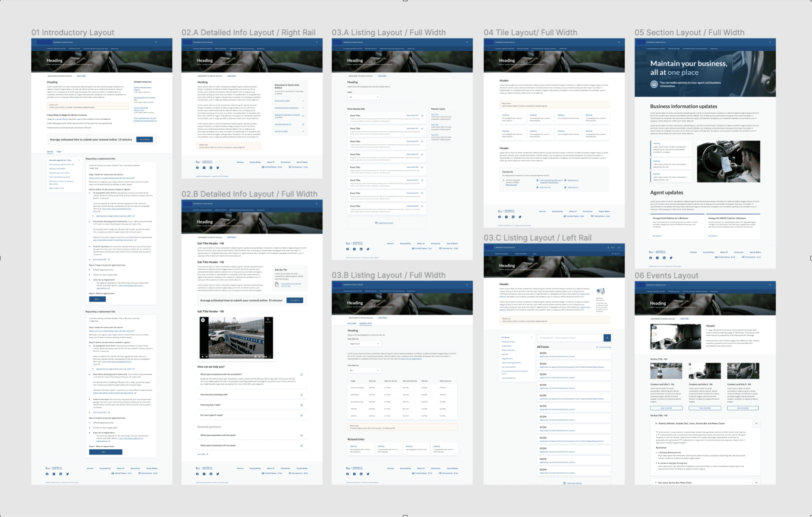The width and height of the screenshot is (812, 517).
Task: Open the Registration dropdown in the 03.B layout
Action: coord(364,344)
